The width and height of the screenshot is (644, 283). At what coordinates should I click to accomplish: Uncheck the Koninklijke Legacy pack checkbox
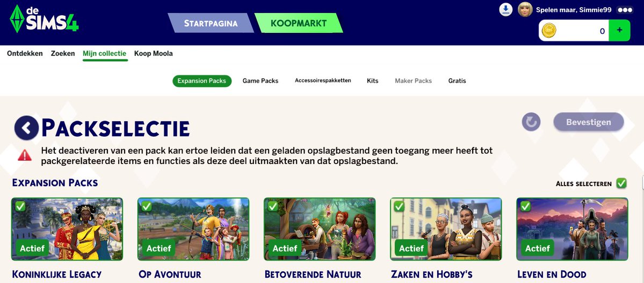coord(20,206)
